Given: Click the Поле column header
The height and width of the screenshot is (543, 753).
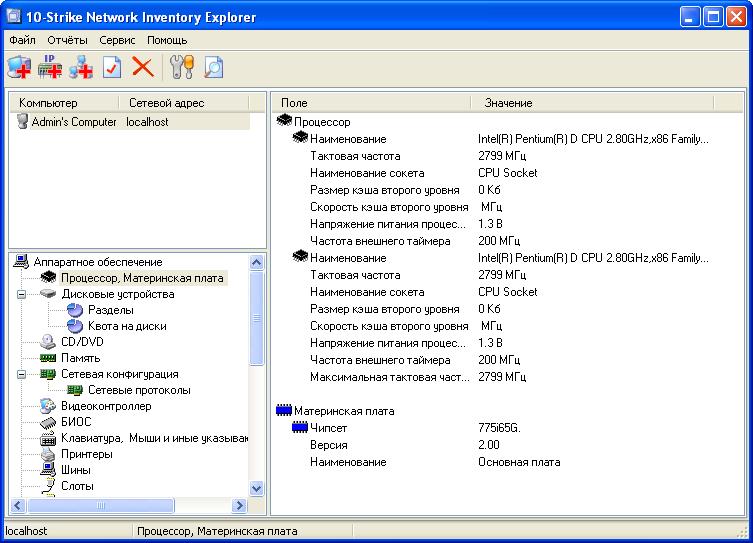Looking at the screenshot, I should pyautogui.click(x=372, y=103).
